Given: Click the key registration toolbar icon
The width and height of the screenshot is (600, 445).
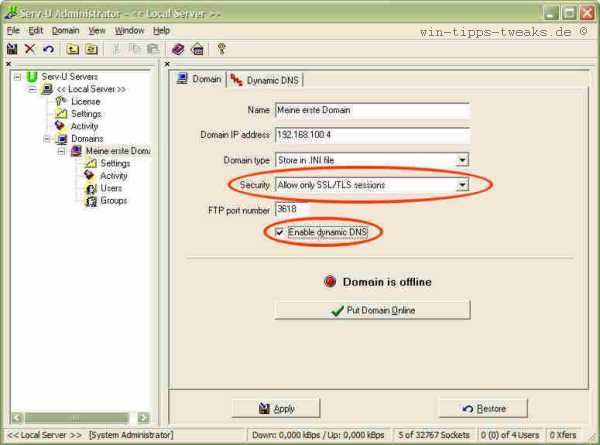Looking at the screenshot, I should click(x=221, y=49).
